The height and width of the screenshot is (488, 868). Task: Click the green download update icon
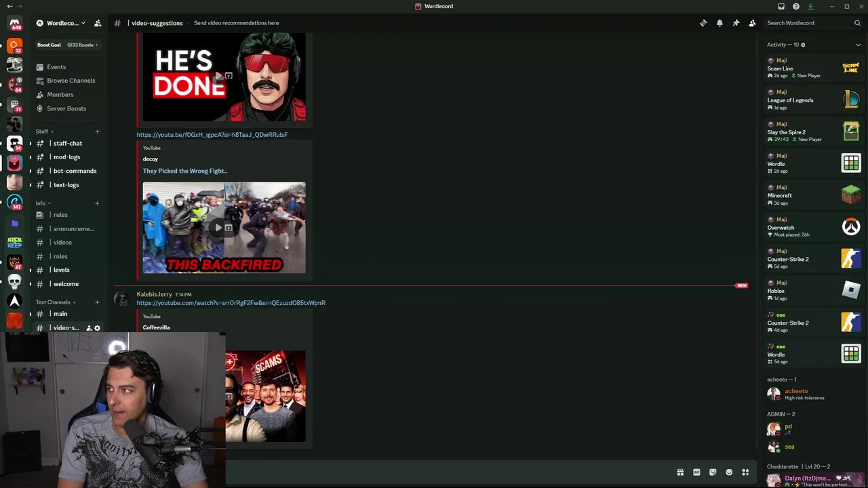point(810,6)
